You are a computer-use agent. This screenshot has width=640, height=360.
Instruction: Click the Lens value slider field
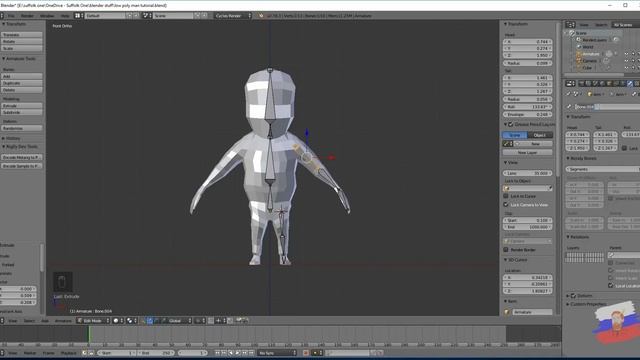527,173
